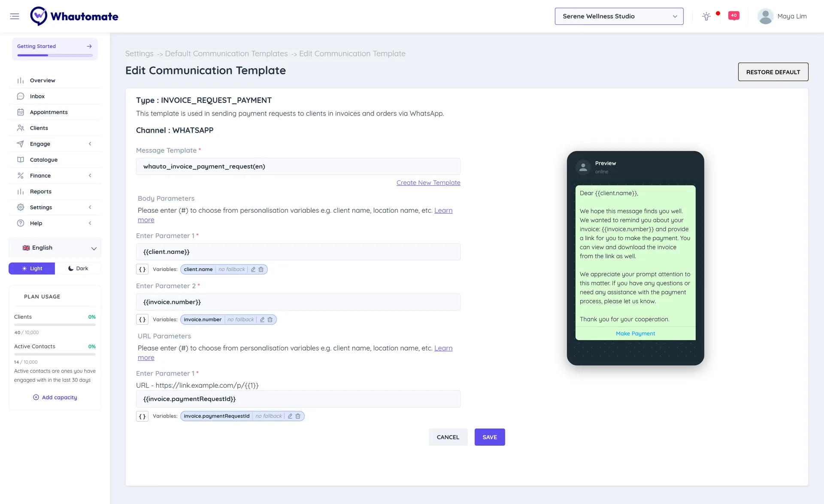Open Appointments in the sidebar
This screenshot has height=504, width=824.
tap(55, 112)
